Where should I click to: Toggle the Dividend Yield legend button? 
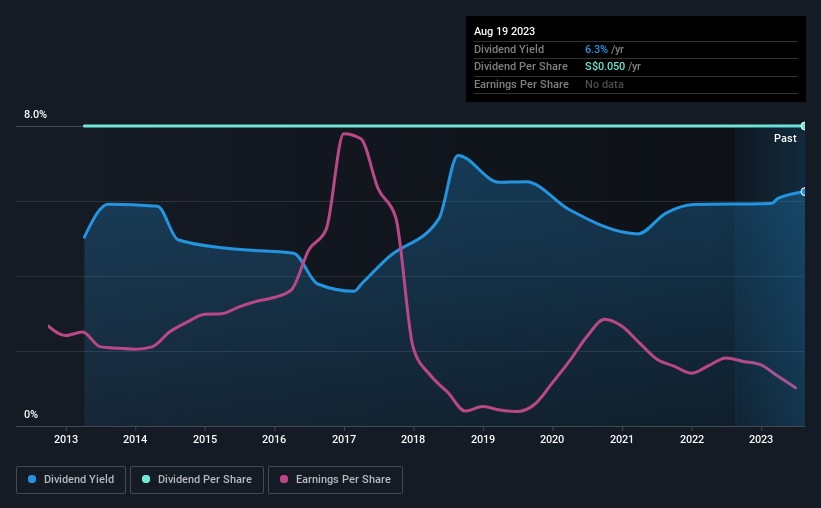(x=71, y=480)
